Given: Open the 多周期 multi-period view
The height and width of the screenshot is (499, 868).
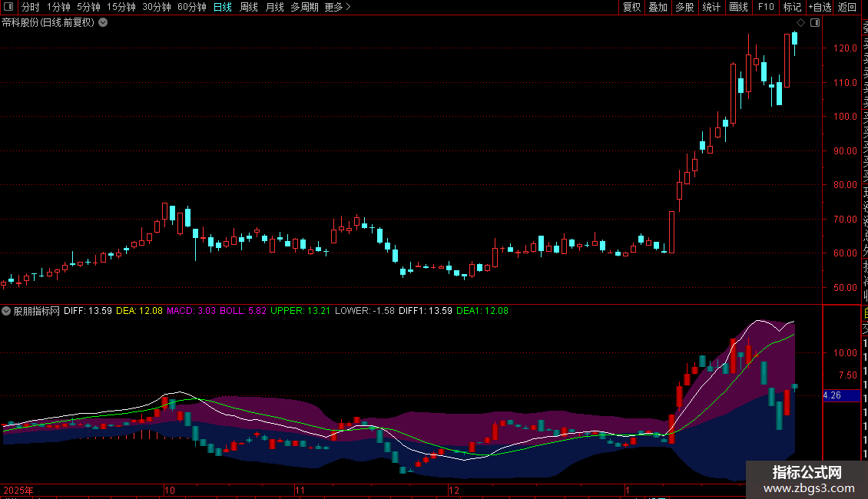Looking at the screenshot, I should pos(304,7).
